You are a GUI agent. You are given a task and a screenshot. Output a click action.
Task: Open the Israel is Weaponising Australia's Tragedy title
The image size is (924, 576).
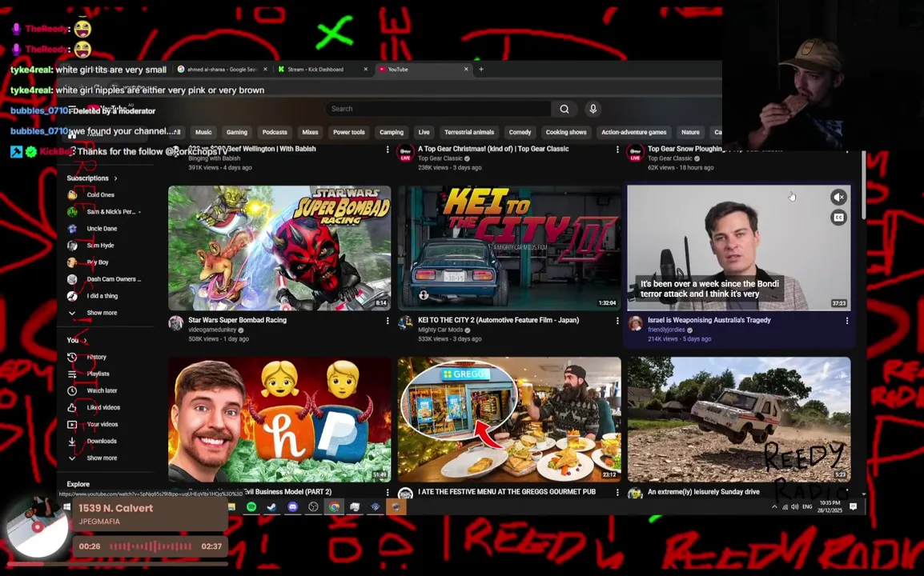click(x=709, y=320)
